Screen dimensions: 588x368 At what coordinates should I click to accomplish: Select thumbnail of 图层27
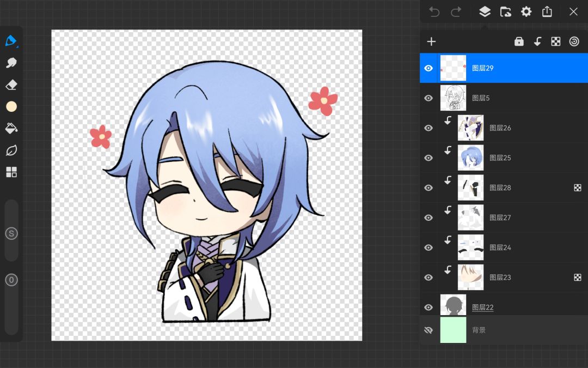(x=470, y=218)
